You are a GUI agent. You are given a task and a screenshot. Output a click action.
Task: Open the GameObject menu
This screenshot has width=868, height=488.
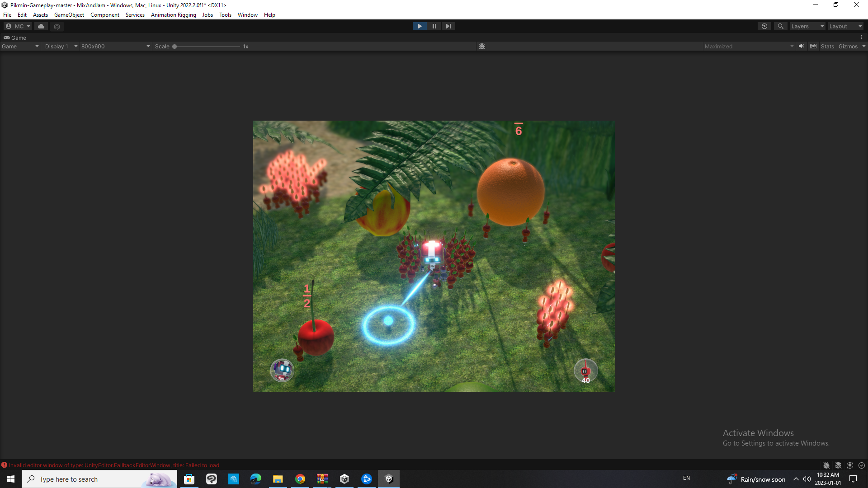click(69, 15)
